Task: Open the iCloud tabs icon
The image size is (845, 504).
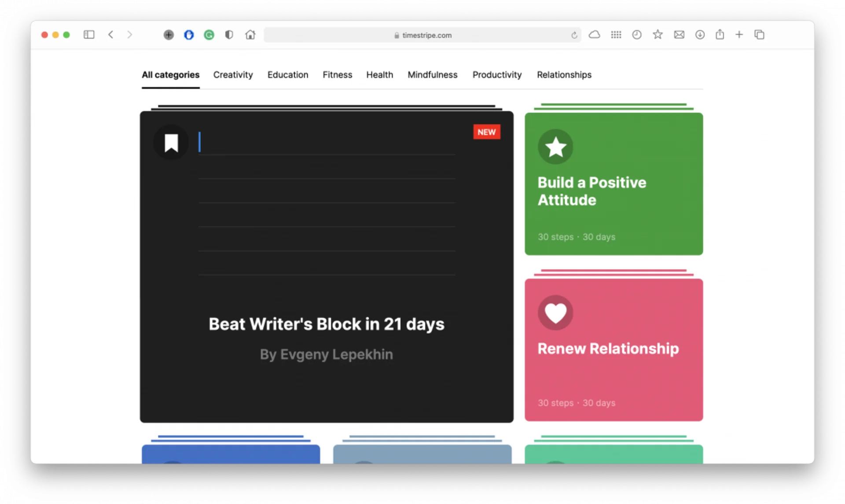Action: point(594,35)
